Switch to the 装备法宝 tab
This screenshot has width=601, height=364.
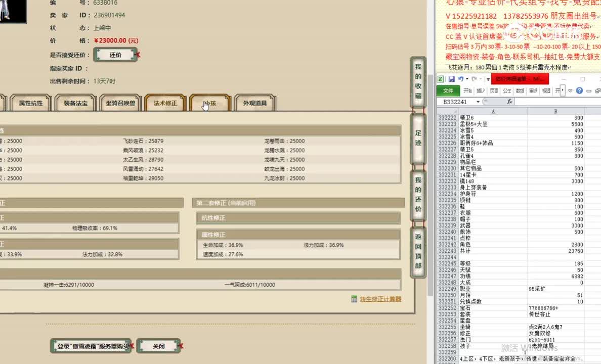click(75, 103)
